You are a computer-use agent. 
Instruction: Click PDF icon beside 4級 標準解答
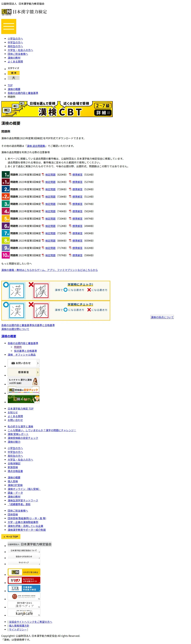pyautogui.click(x=70, y=211)
